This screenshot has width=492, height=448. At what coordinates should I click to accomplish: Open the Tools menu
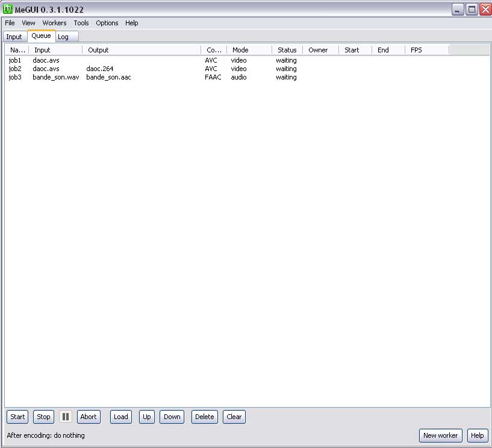(x=81, y=23)
